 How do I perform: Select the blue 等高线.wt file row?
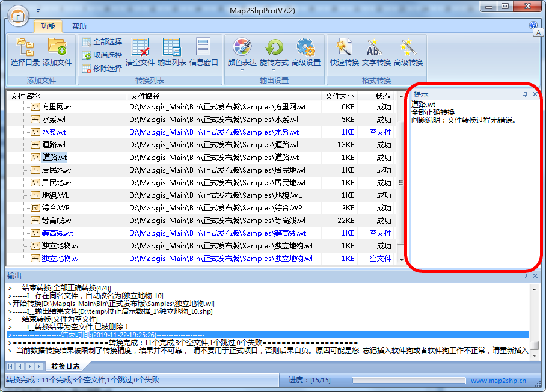(x=202, y=233)
